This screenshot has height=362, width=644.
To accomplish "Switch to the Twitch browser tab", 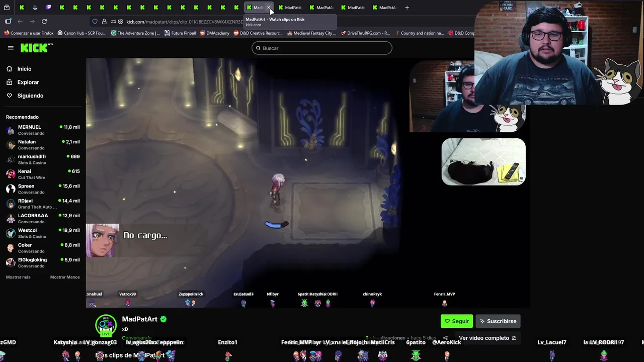I will pyautogui.click(x=48, y=8).
